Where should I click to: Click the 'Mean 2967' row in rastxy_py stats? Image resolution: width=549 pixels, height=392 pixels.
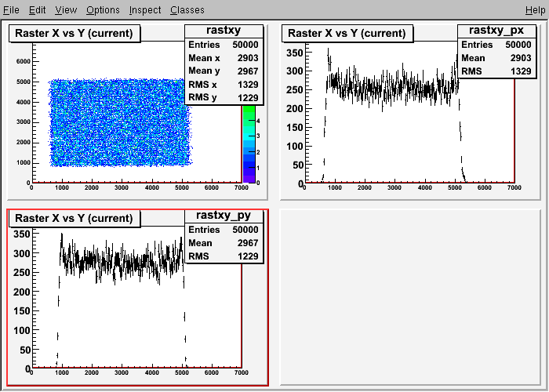point(224,243)
